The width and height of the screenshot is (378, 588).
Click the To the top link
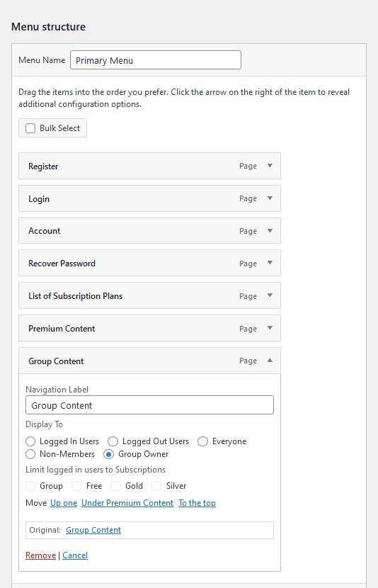pos(197,503)
